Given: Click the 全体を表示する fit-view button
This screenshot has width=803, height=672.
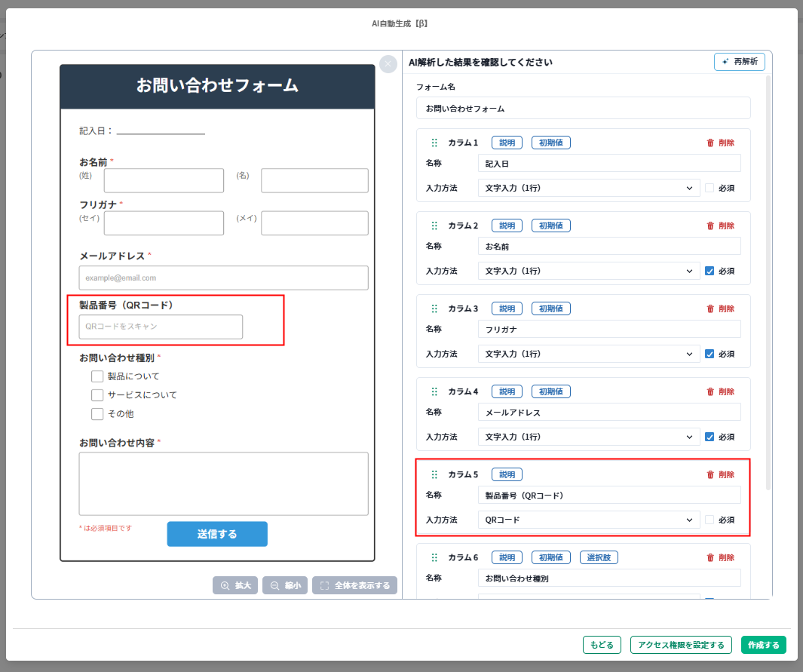Looking at the screenshot, I should pyautogui.click(x=354, y=585).
